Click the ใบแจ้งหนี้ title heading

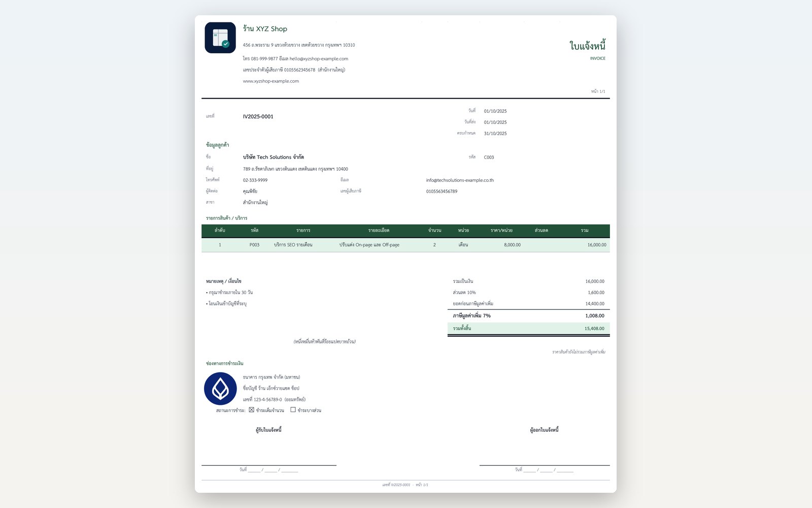click(588, 46)
